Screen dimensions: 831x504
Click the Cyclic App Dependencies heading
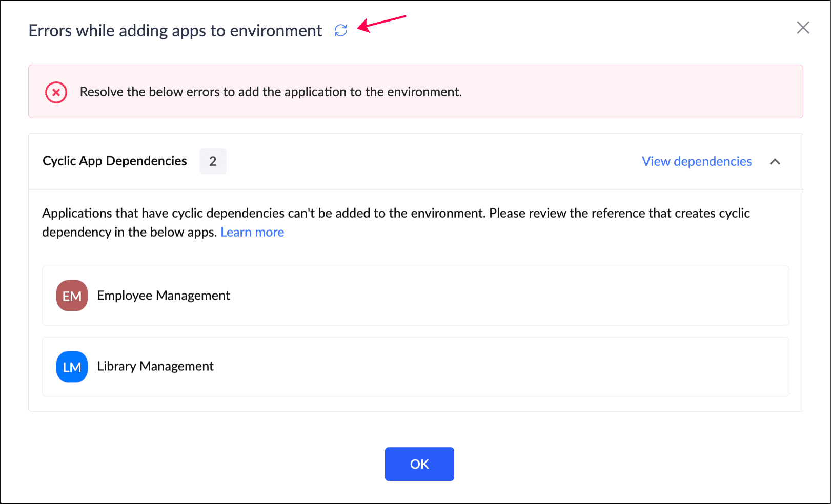coord(115,161)
